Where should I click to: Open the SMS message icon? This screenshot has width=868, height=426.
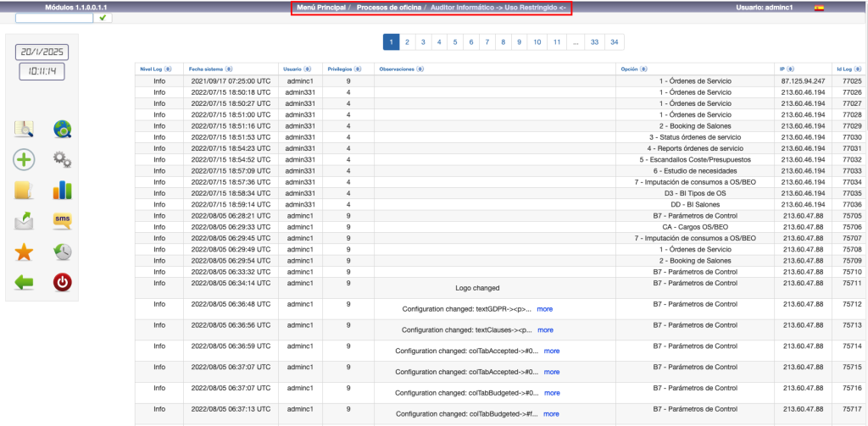click(62, 221)
